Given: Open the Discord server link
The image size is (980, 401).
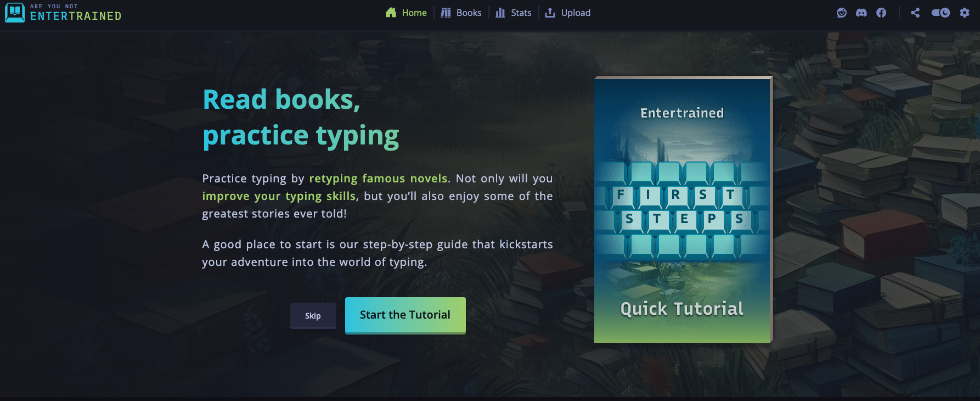Looking at the screenshot, I should (861, 13).
